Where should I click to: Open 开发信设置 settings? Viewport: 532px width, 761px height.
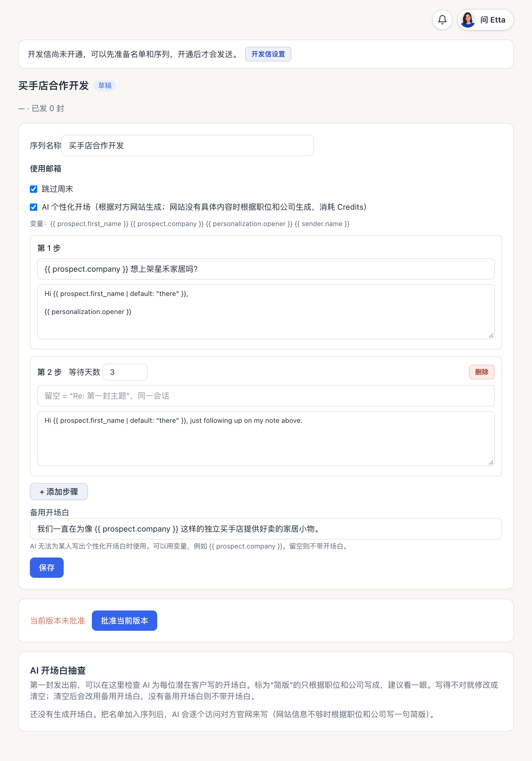268,54
